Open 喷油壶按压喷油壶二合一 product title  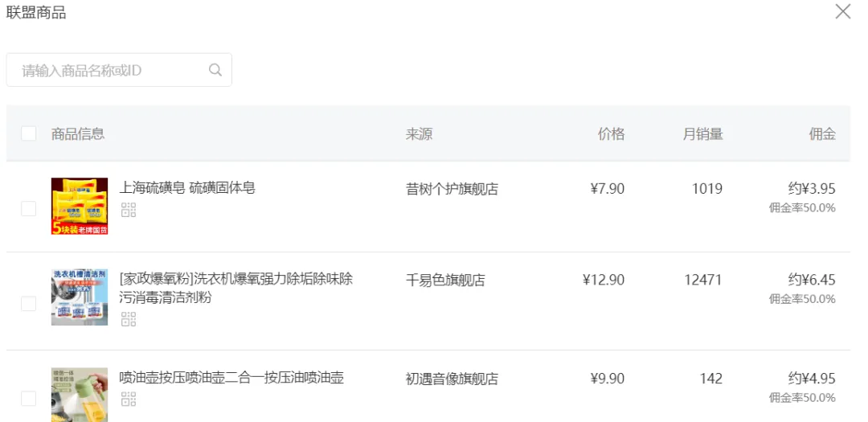(x=231, y=378)
